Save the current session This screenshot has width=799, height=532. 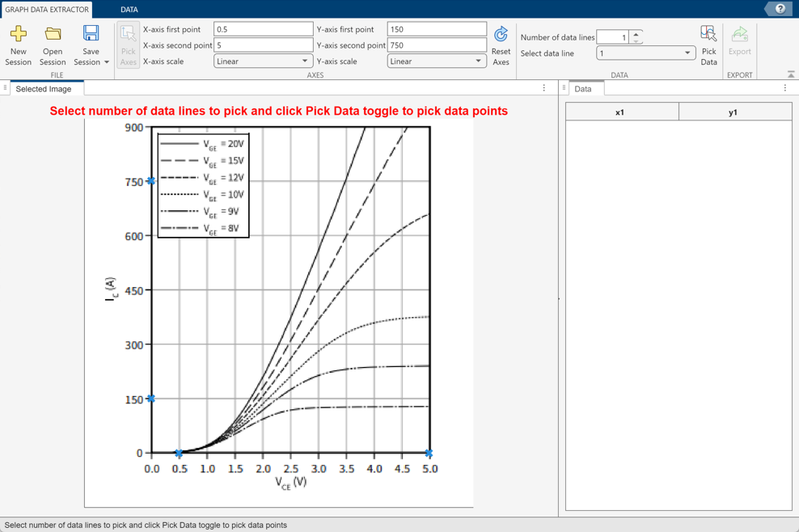point(91,40)
